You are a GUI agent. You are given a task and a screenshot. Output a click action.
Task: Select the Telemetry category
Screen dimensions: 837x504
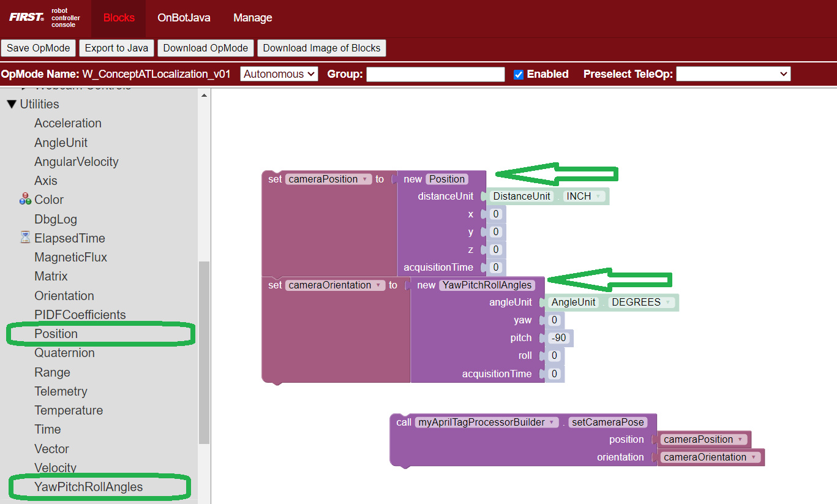(x=61, y=391)
